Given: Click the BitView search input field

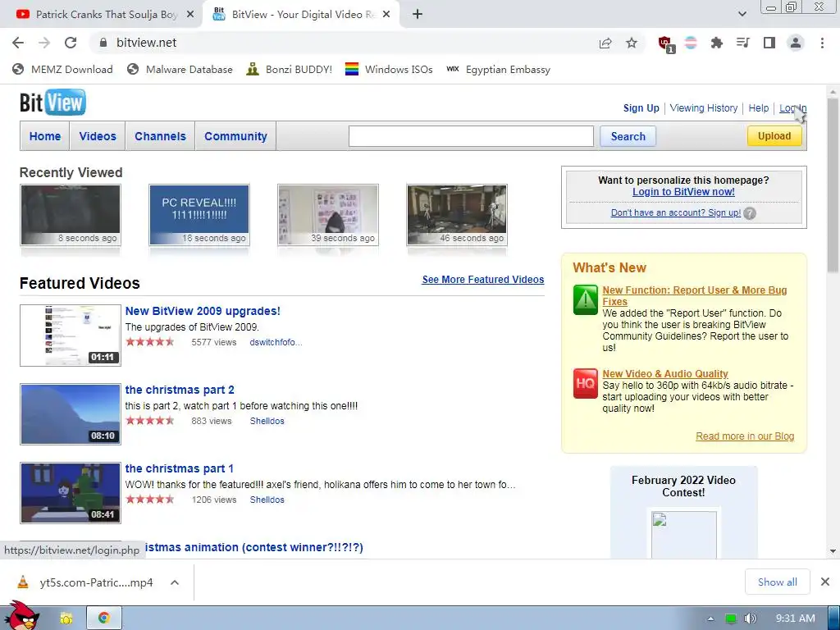Looking at the screenshot, I should click(471, 136).
